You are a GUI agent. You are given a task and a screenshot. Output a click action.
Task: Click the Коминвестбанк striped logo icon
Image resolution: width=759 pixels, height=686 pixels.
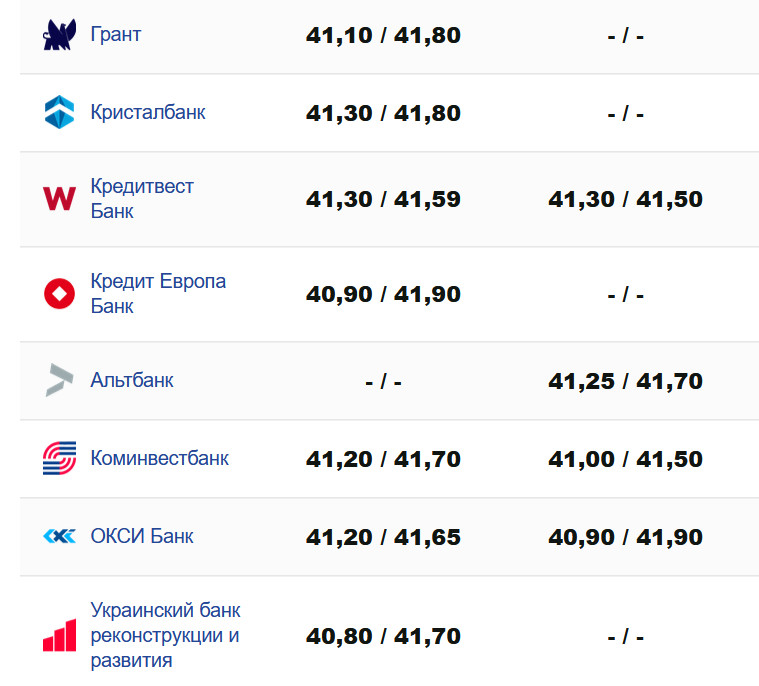[x=59, y=458]
